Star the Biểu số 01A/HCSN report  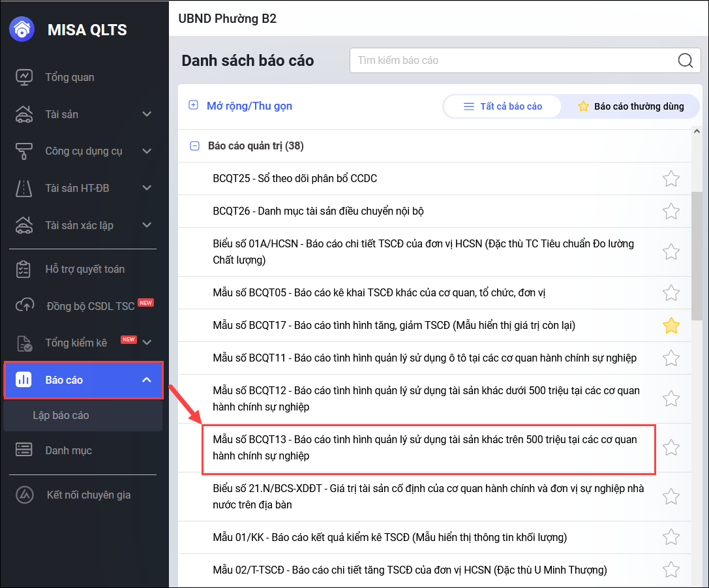(x=671, y=252)
